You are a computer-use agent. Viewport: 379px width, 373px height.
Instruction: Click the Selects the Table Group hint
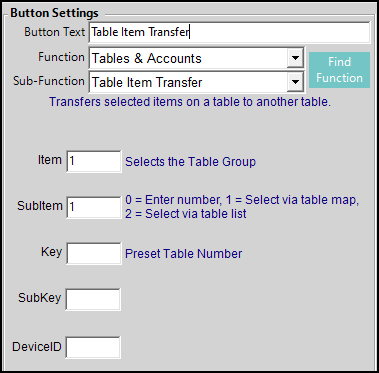[190, 162]
